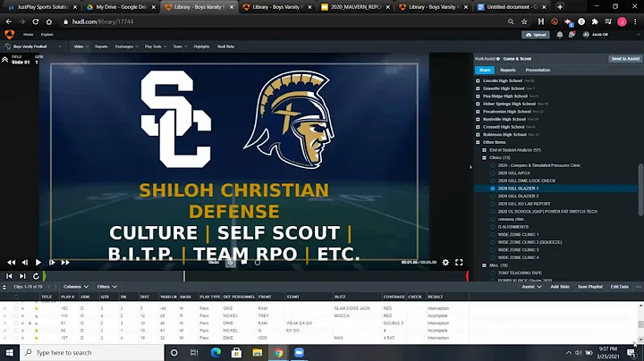Collapse the video panel with the double chevron
The width and height of the screenshot is (644, 361).
pyautogui.click(x=4, y=60)
